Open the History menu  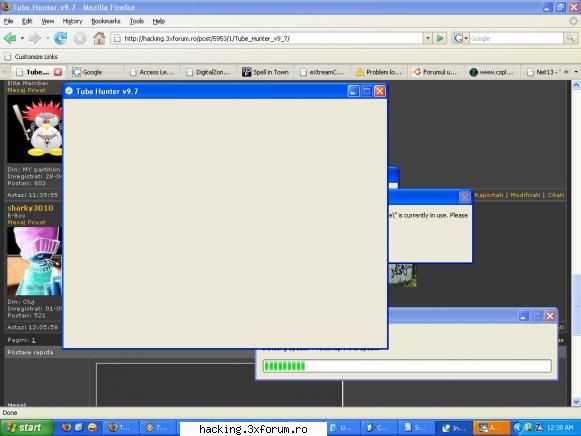(x=72, y=21)
